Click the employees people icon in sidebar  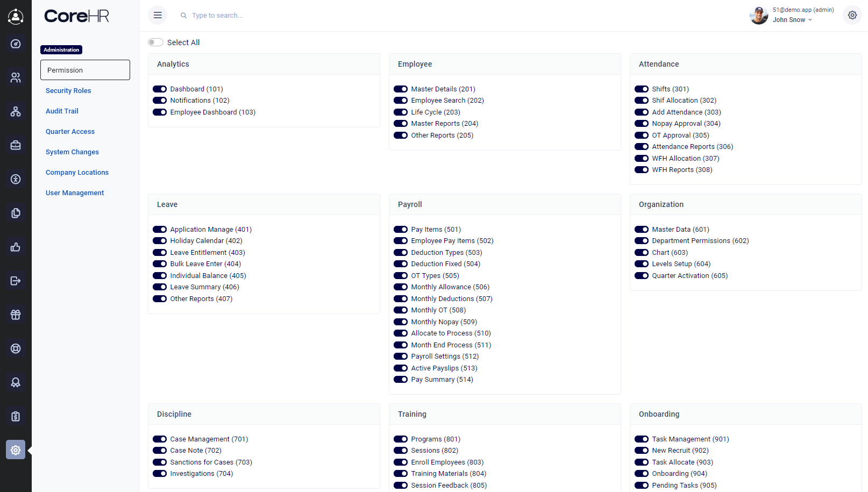click(16, 78)
